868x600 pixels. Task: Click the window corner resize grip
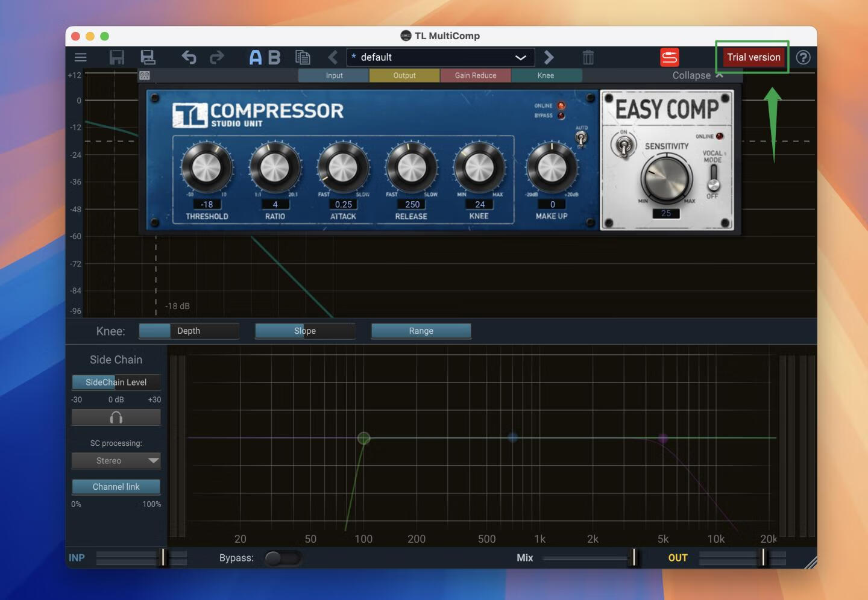[810, 561]
